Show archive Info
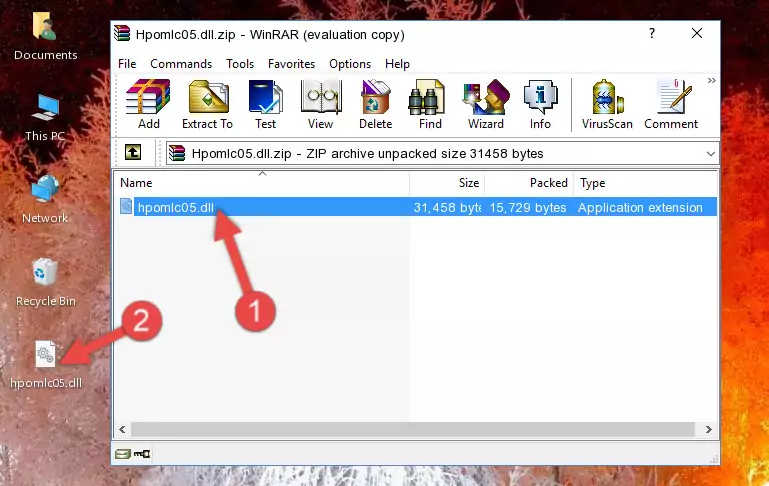 [540, 104]
